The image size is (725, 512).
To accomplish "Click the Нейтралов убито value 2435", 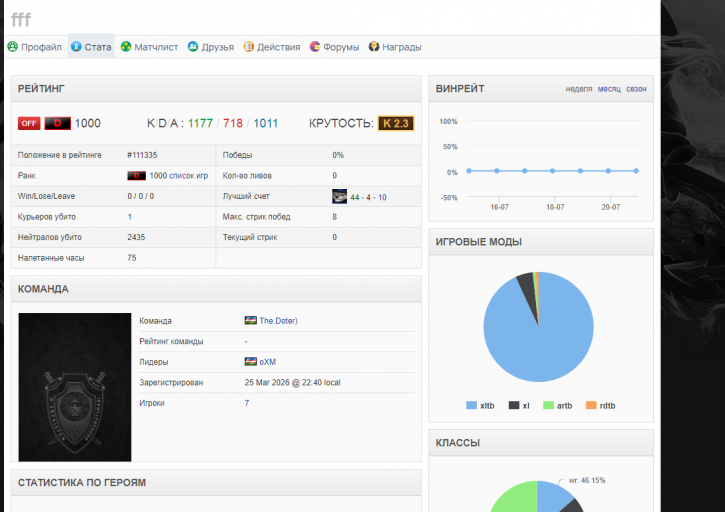I will click(136, 237).
